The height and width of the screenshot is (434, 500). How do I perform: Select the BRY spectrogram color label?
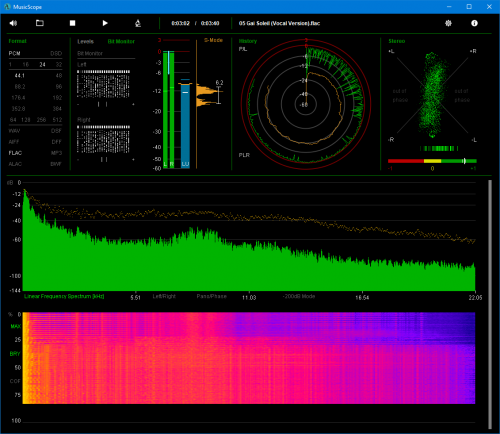15,354
